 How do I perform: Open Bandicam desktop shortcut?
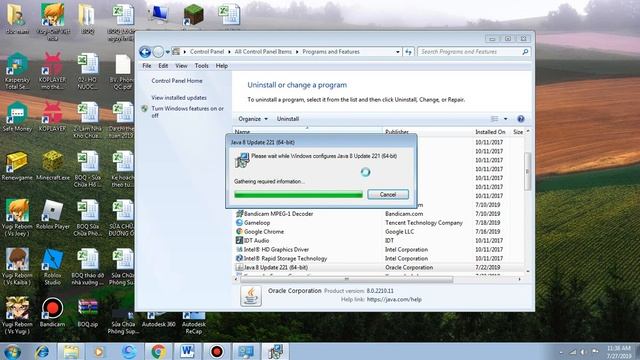point(52,312)
